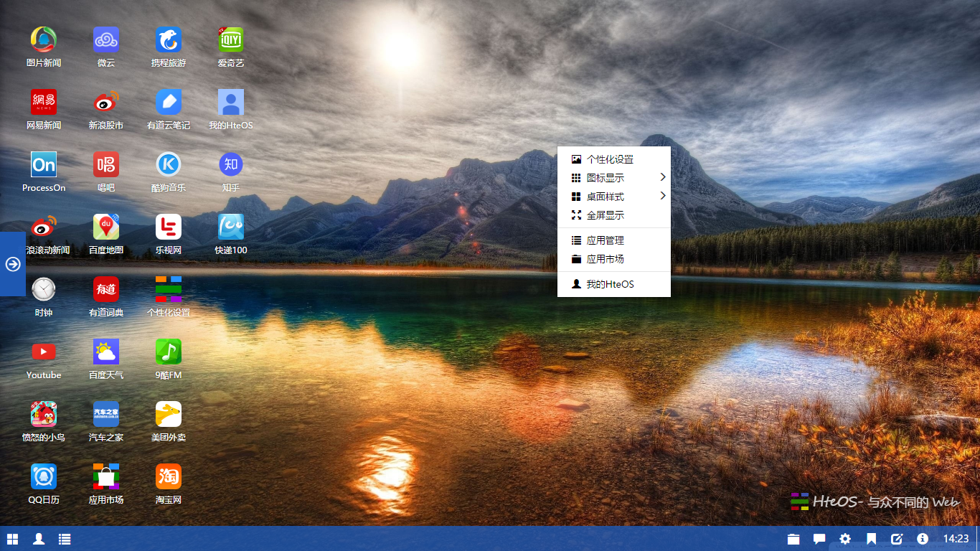Open 百度地图 map app

pyautogui.click(x=106, y=227)
